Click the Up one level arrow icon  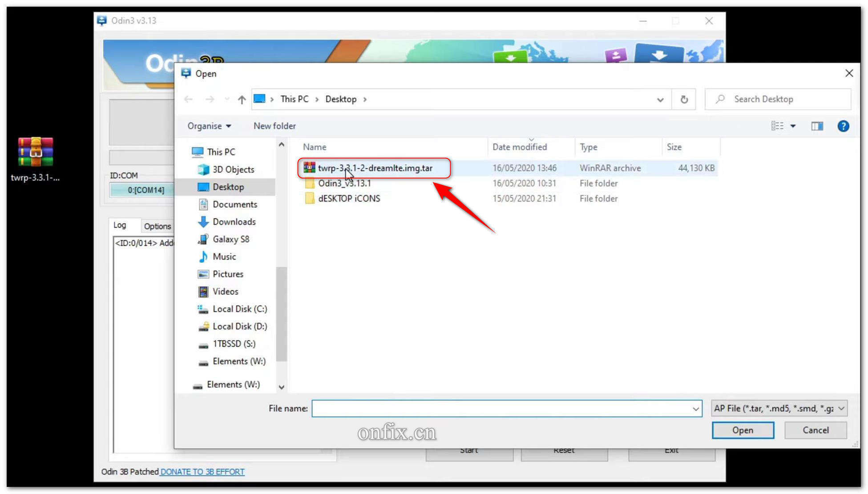[242, 100]
